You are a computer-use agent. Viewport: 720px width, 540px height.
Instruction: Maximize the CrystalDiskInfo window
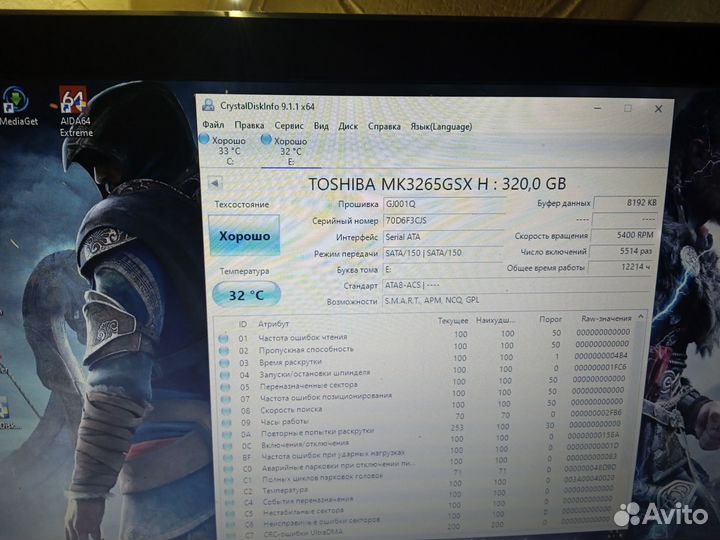point(628,108)
